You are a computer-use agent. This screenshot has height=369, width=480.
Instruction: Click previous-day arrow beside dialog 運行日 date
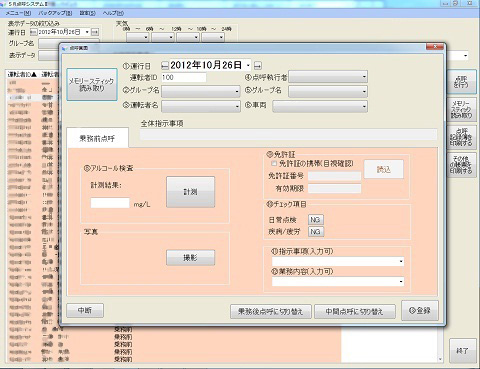(x=165, y=65)
